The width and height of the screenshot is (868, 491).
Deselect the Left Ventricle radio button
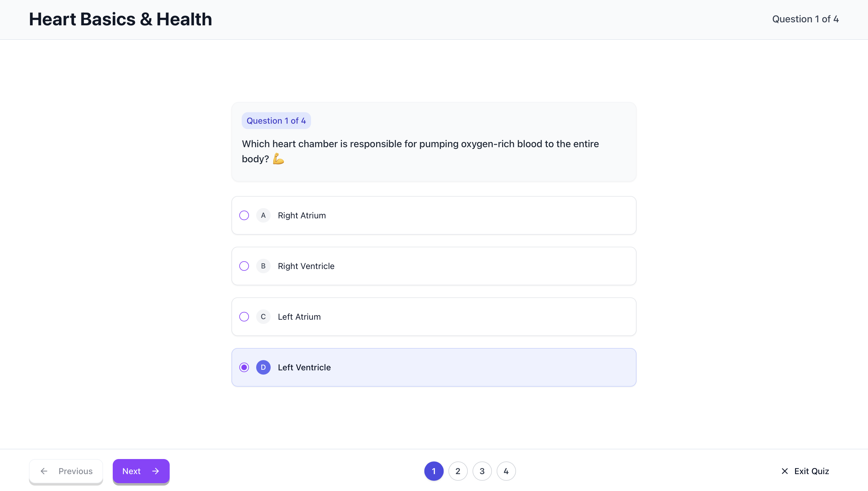244,367
